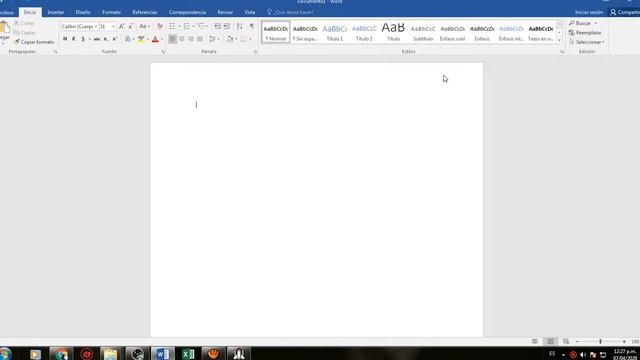Click the volume speaker icon in system tray
Viewport: 640px width, 360px height.
pyautogui.click(x=583, y=355)
